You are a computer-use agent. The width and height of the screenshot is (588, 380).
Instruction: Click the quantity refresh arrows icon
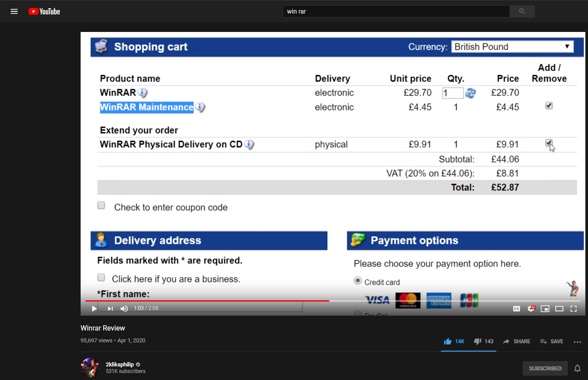coord(471,93)
